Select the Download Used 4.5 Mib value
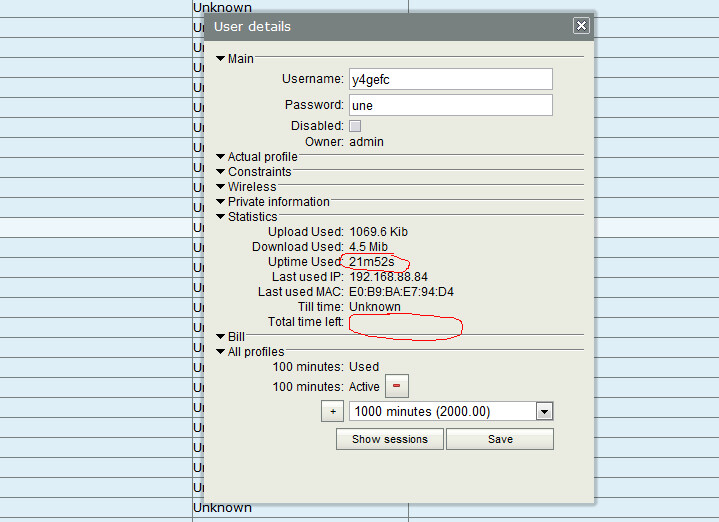The image size is (719, 522). click(x=368, y=247)
